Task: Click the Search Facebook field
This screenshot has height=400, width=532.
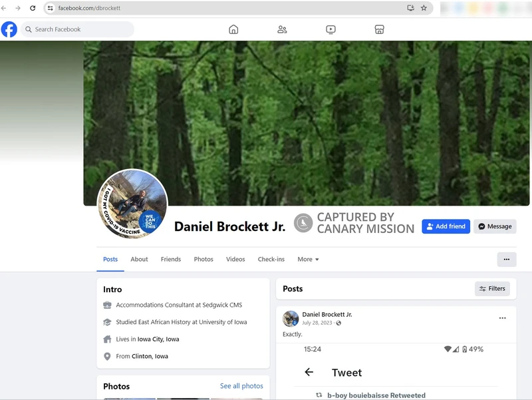Action: 77,29
